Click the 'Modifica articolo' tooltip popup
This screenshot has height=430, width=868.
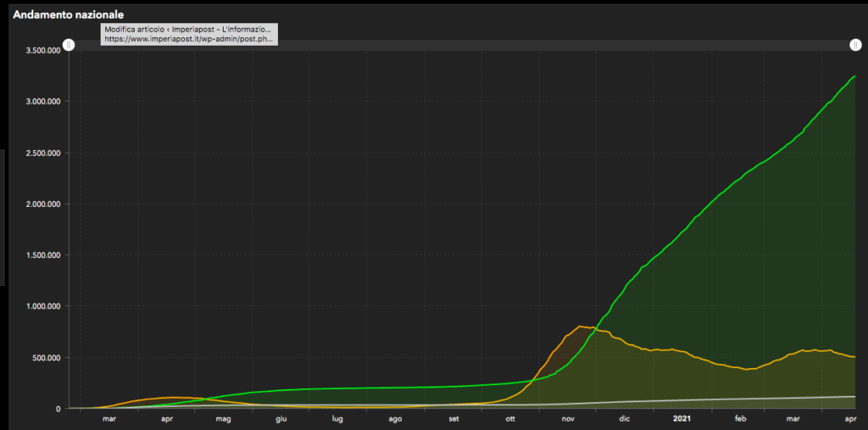pyautogui.click(x=188, y=34)
